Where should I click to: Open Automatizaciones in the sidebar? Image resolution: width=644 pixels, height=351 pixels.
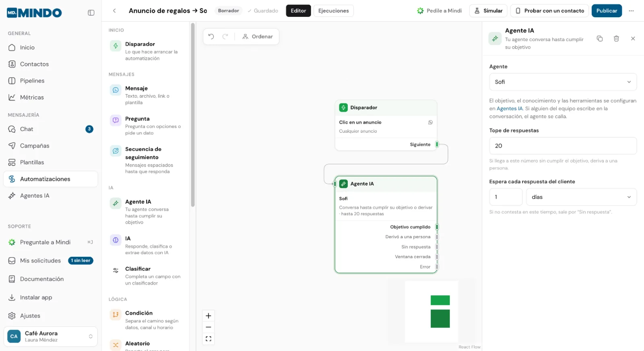51,179
